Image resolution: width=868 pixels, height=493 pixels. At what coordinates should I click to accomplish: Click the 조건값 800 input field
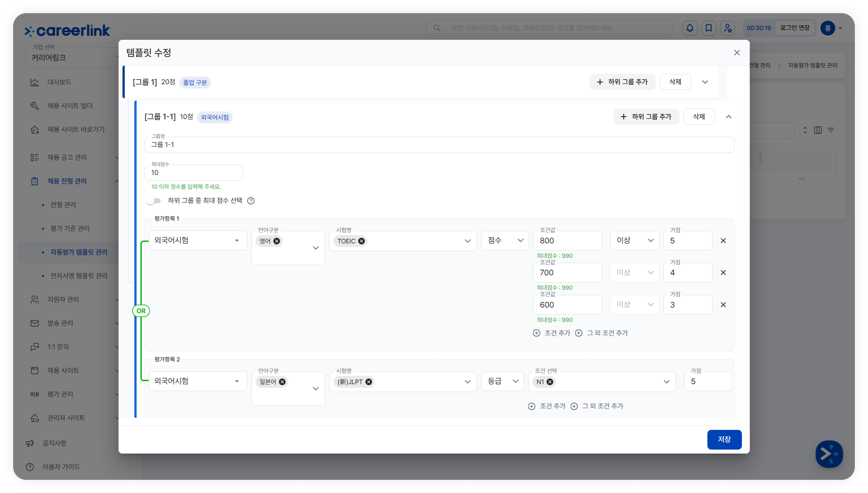pyautogui.click(x=567, y=241)
